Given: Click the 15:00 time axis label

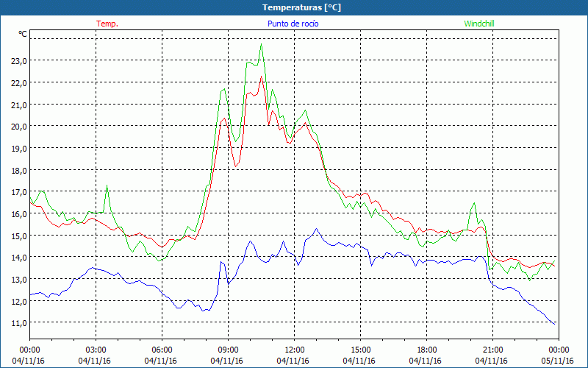Looking at the screenshot, I should click(360, 350).
